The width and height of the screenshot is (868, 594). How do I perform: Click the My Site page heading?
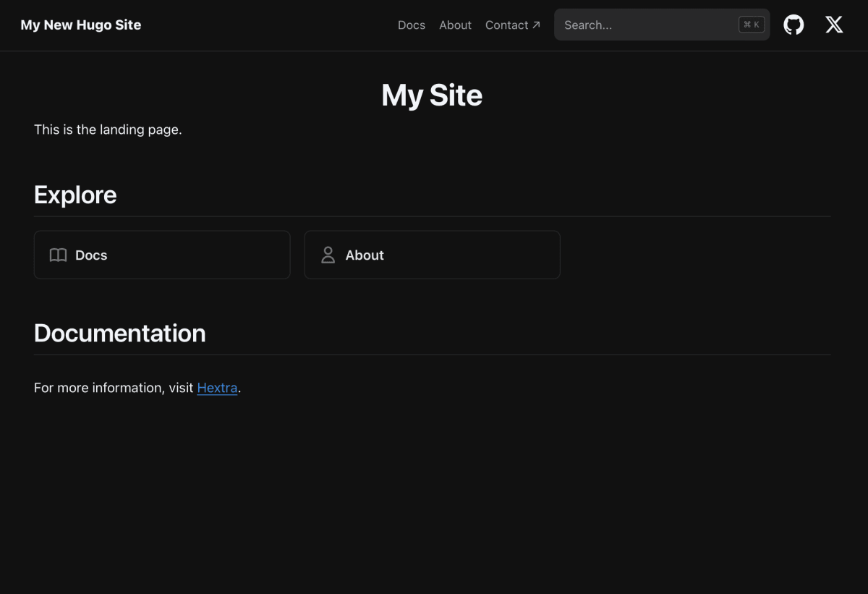click(432, 95)
